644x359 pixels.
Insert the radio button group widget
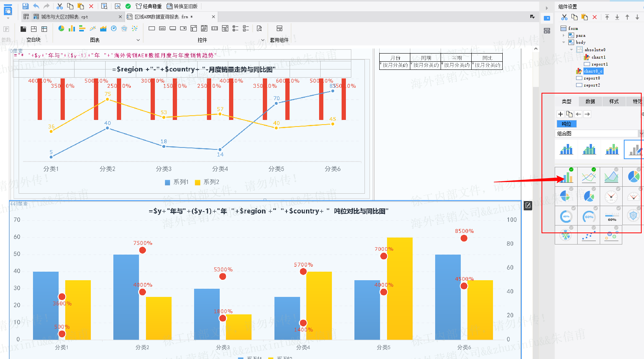coord(236,28)
